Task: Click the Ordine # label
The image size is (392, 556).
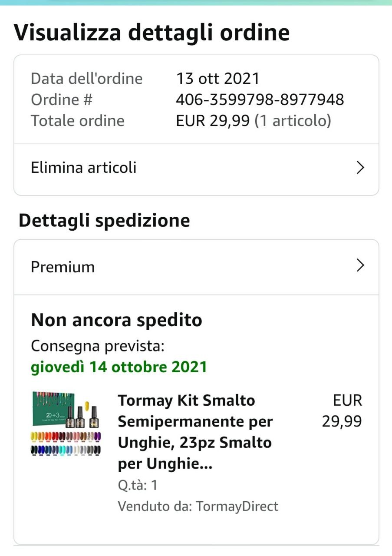Action: pyautogui.click(x=62, y=100)
